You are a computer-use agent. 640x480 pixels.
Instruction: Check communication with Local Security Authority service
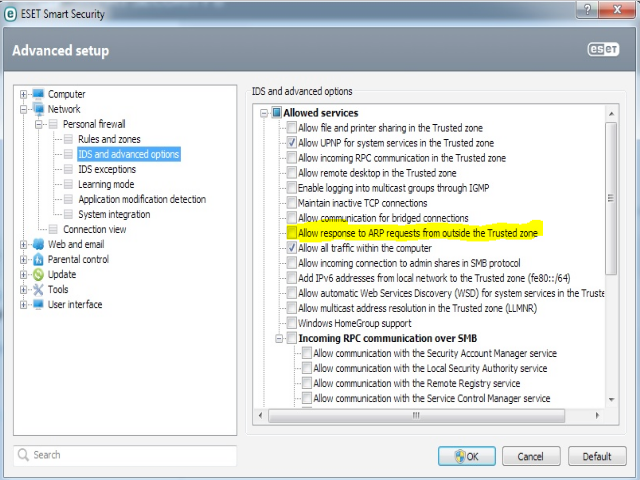(307, 368)
